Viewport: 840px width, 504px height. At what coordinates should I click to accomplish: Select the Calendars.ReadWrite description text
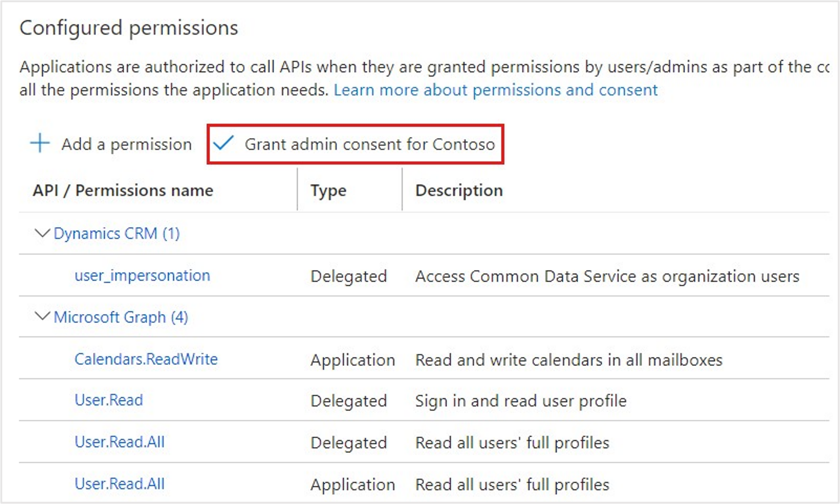coord(569,360)
